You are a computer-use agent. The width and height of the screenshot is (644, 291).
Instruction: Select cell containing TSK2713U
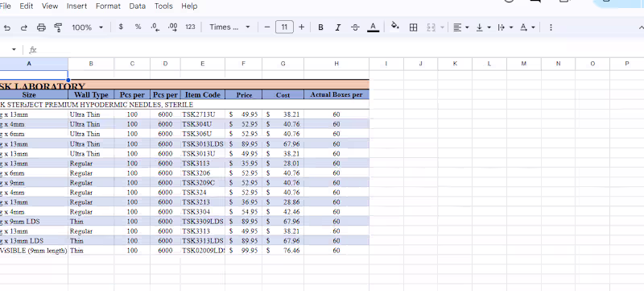coord(203,114)
